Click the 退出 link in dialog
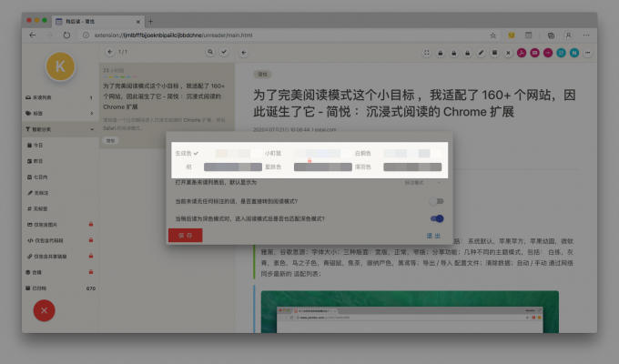This screenshot has height=364, width=619. pyautogui.click(x=433, y=236)
